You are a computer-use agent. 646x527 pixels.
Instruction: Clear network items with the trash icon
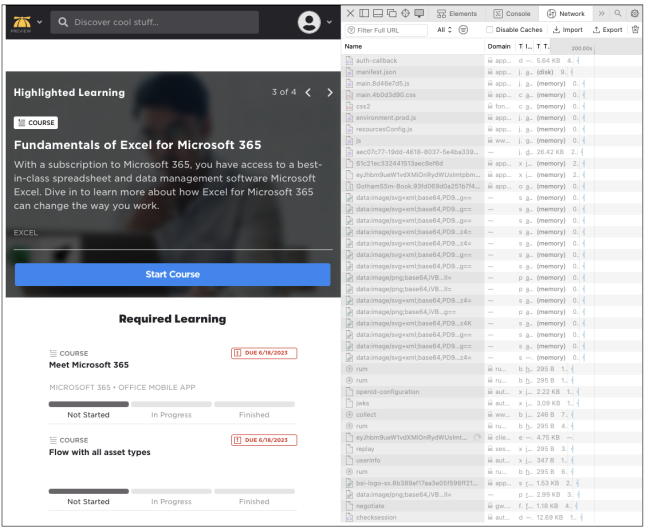[x=635, y=29]
